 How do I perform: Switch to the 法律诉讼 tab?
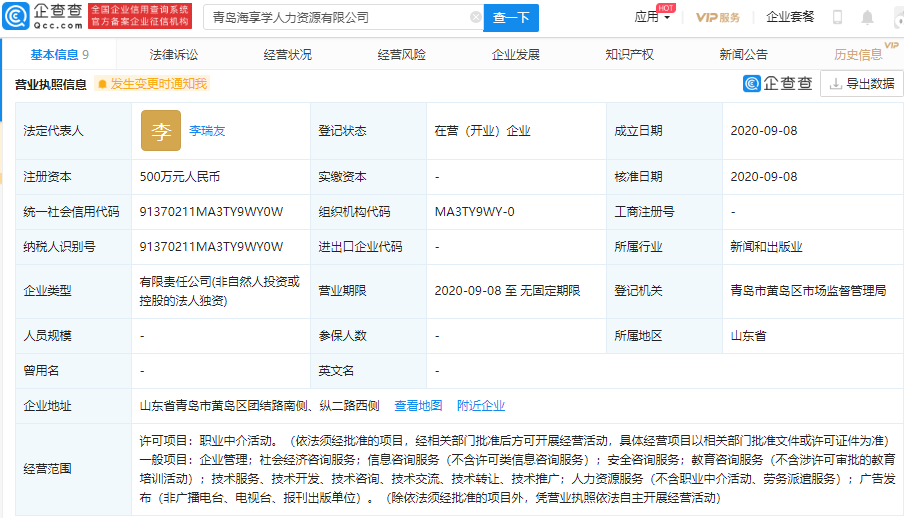(x=174, y=55)
